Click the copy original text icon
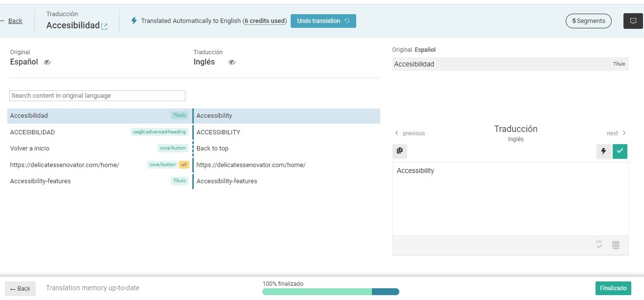This screenshot has height=300, width=644. point(399,151)
